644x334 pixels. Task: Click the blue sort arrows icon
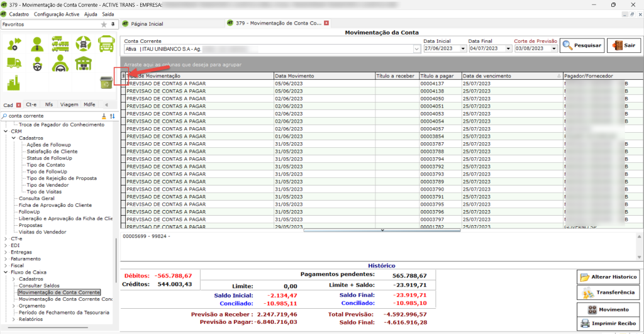coord(112,116)
